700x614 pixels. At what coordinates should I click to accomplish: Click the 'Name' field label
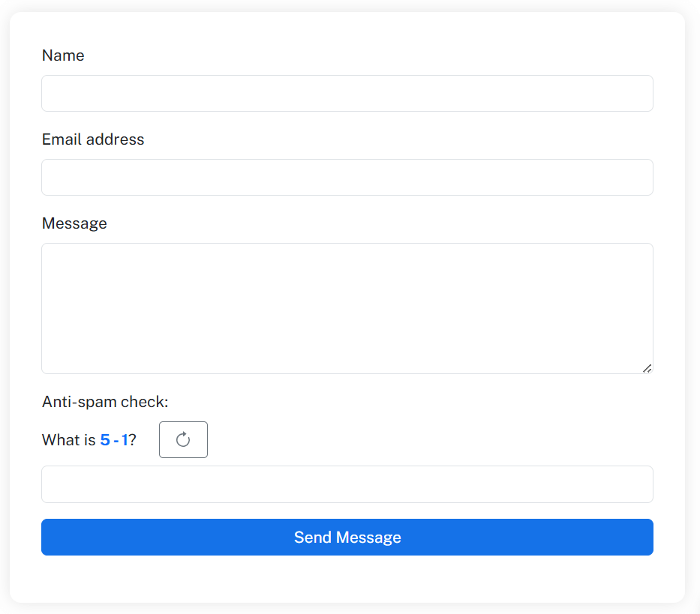63,55
